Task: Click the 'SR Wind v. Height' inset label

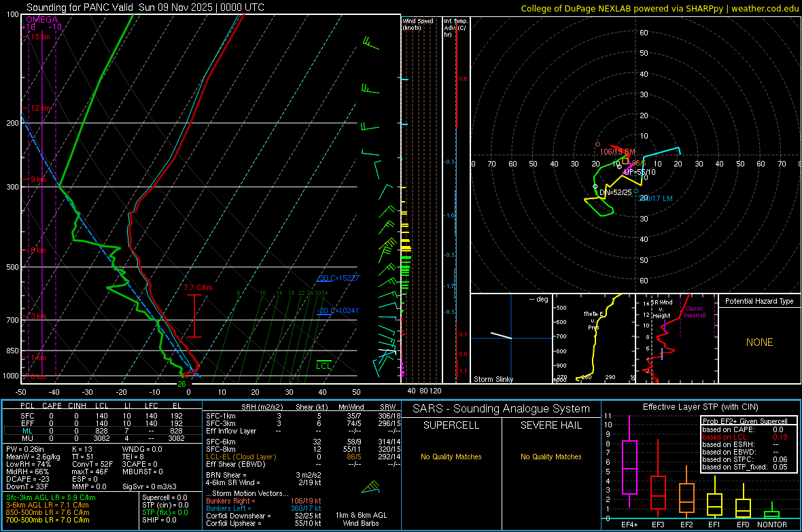Action: coord(662,309)
